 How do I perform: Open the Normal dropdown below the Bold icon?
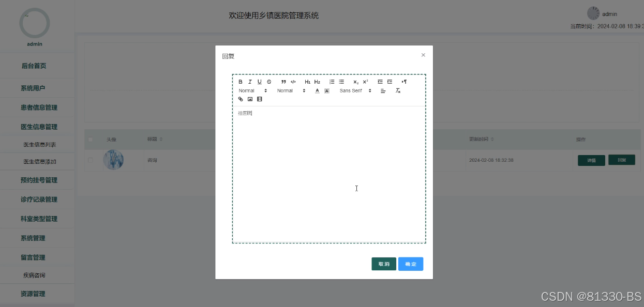point(253,90)
